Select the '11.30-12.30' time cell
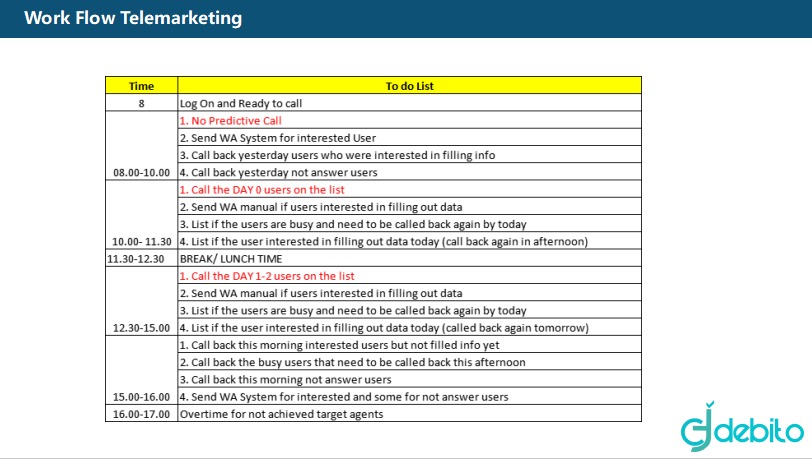This screenshot has height=459, width=812. pos(141,259)
